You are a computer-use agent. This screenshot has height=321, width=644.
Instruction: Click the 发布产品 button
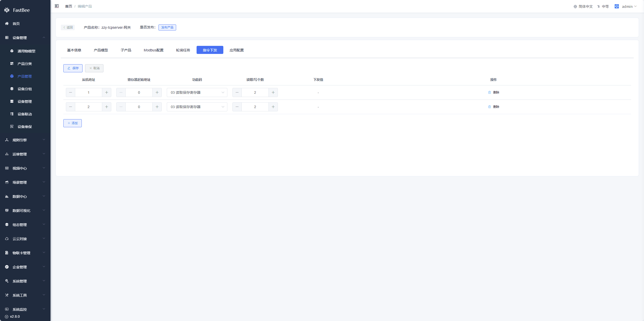coord(167,27)
